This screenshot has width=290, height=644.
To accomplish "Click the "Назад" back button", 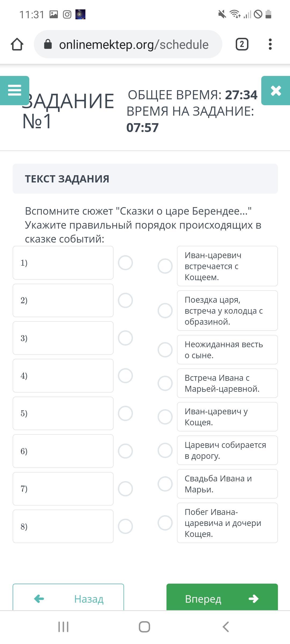I will (x=68, y=599).
